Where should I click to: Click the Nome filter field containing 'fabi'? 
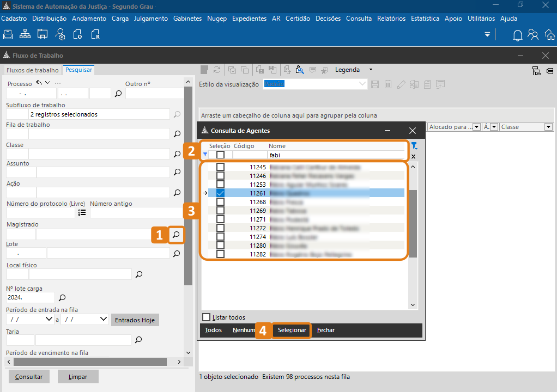coord(336,155)
